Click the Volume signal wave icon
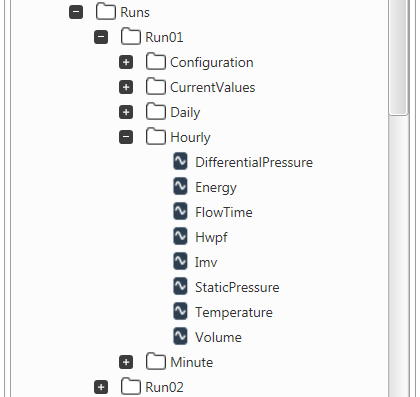This screenshot has height=397, width=420. (180, 336)
